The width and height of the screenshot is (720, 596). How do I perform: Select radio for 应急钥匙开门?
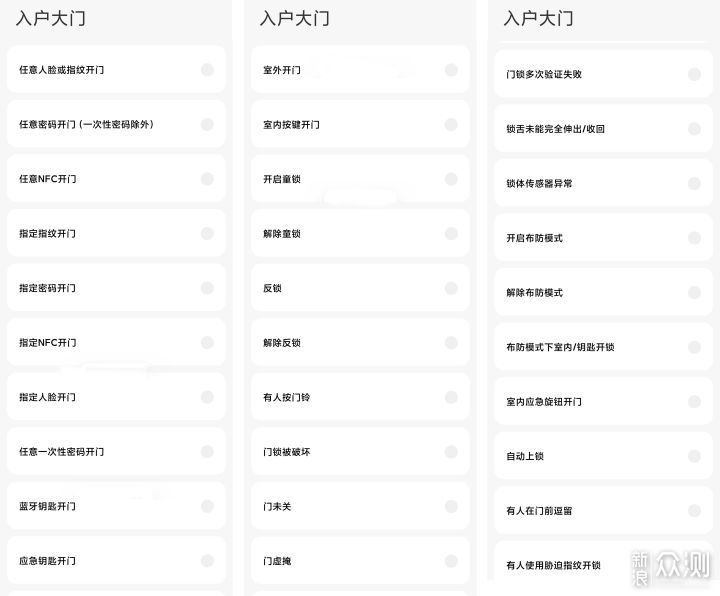coord(207,561)
